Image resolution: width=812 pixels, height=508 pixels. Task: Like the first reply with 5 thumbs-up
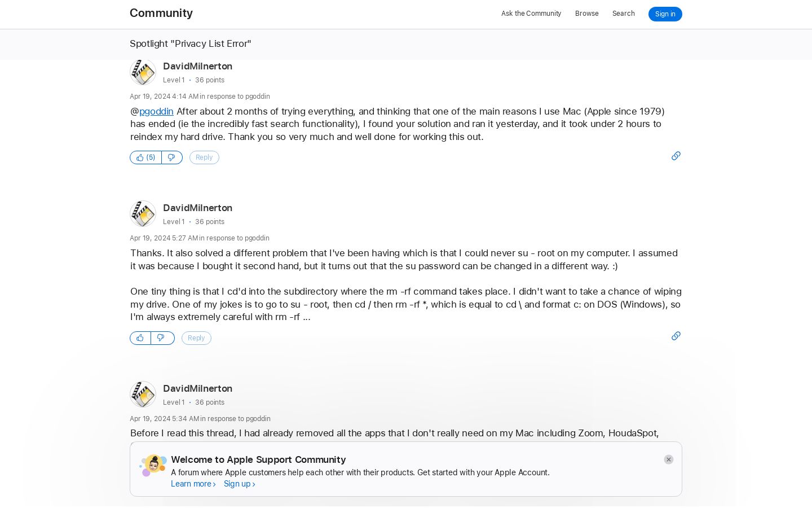click(x=145, y=157)
